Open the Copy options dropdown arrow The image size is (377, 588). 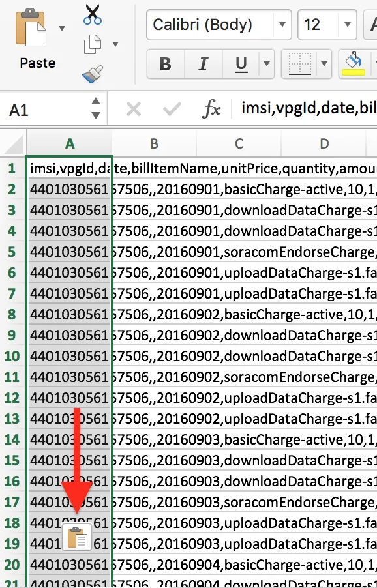pyautogui.click(x=115, y=44)
